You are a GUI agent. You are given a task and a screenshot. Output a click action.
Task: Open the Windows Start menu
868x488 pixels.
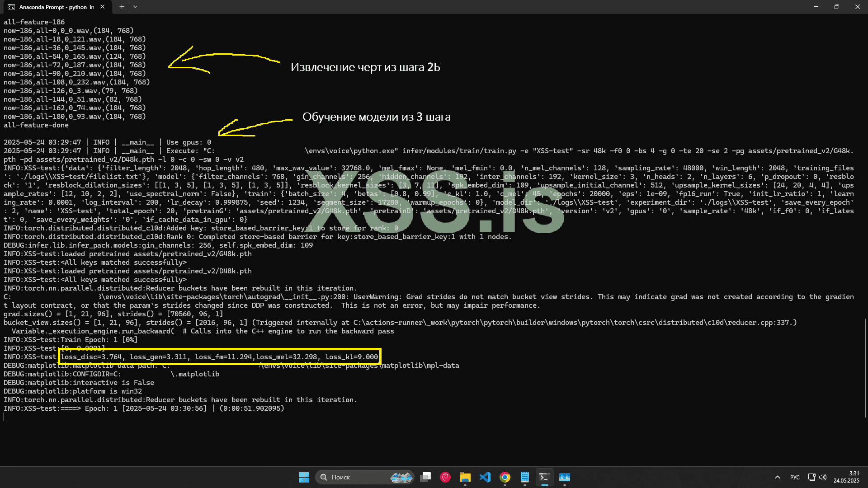click(x=304, y=477)
